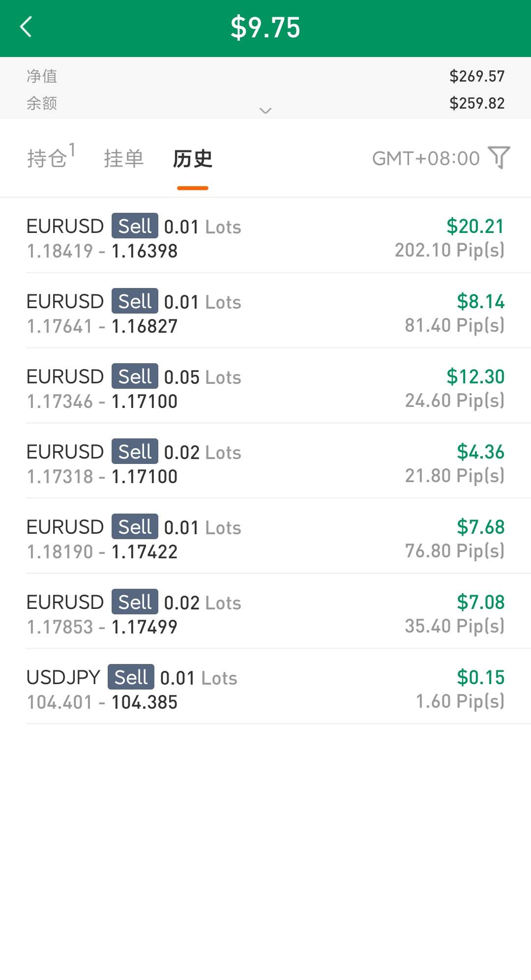Viewport: 531px width, 980px height.
Task: Tap the Sell badge on USDJPY trade
Action: 131,677
